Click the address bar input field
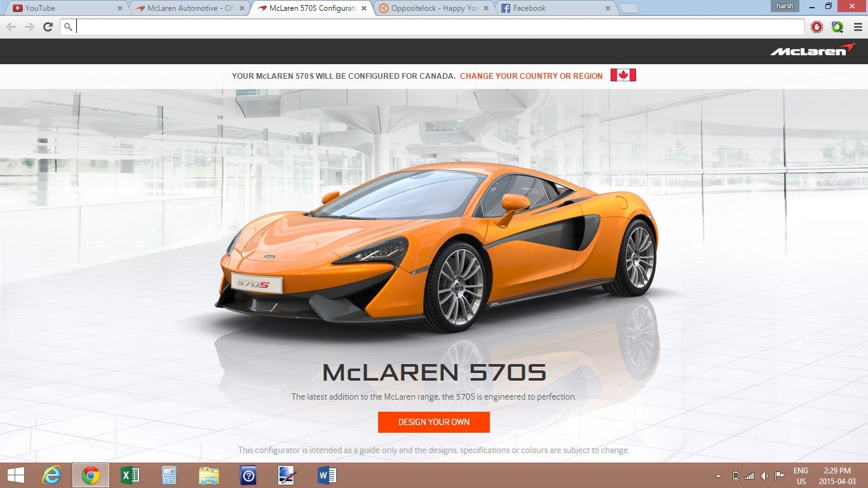 click(433, 27)
